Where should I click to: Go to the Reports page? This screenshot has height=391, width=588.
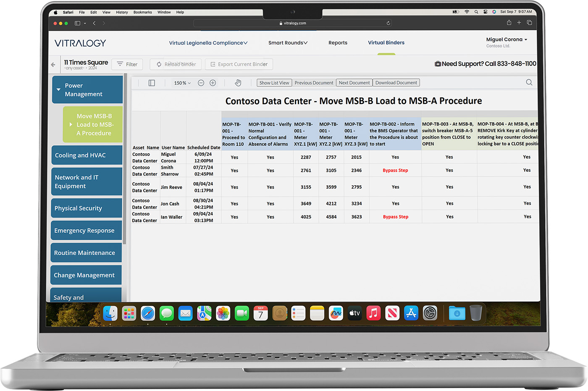338,43
